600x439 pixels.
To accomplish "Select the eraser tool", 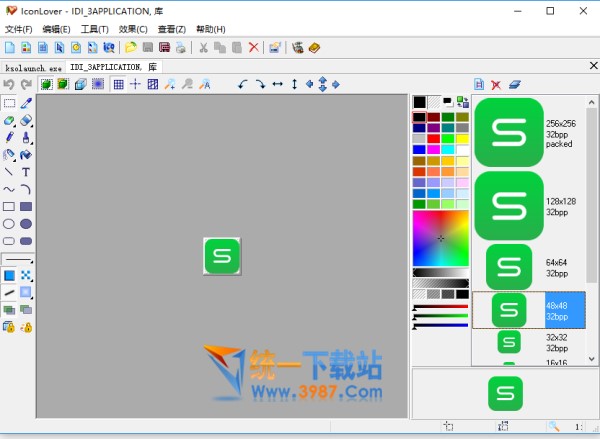I will point(26,120).
